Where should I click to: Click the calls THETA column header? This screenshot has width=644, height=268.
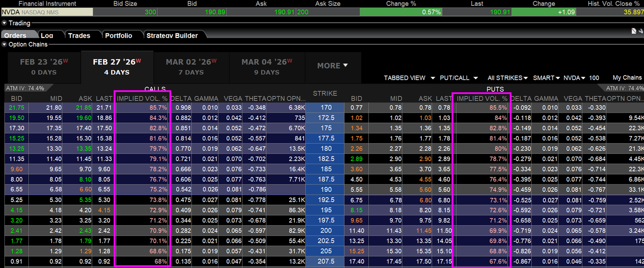255,99
